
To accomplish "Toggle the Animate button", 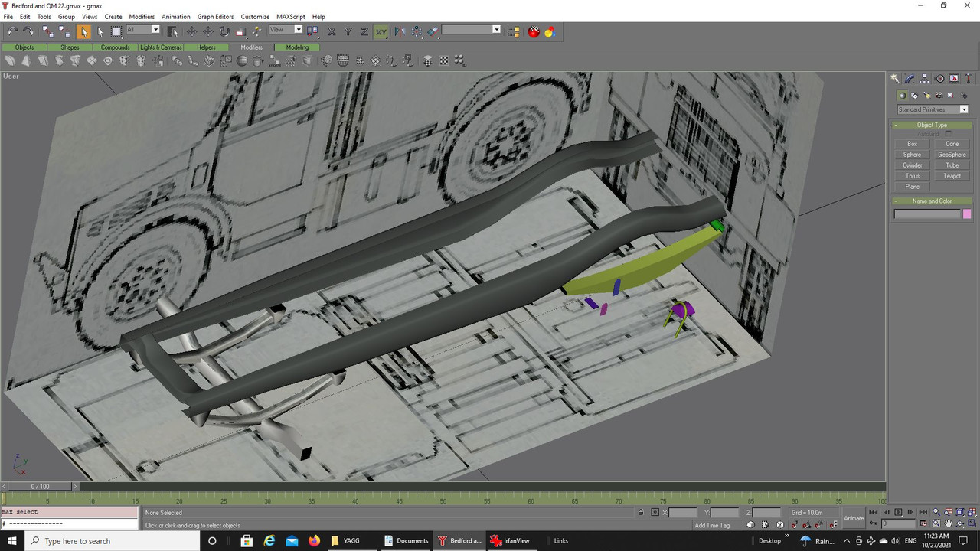I will pyautogui.click(x=854, y=518).
